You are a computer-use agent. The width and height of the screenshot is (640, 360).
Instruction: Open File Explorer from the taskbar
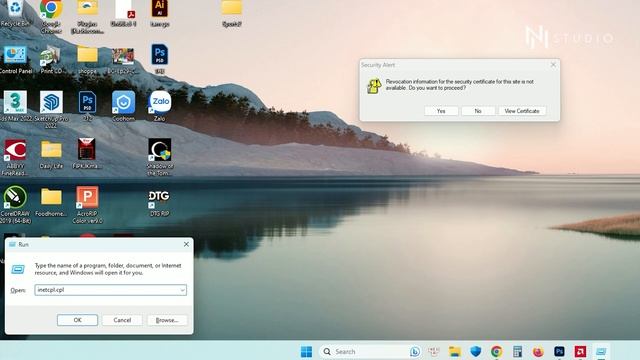(455, 351)
